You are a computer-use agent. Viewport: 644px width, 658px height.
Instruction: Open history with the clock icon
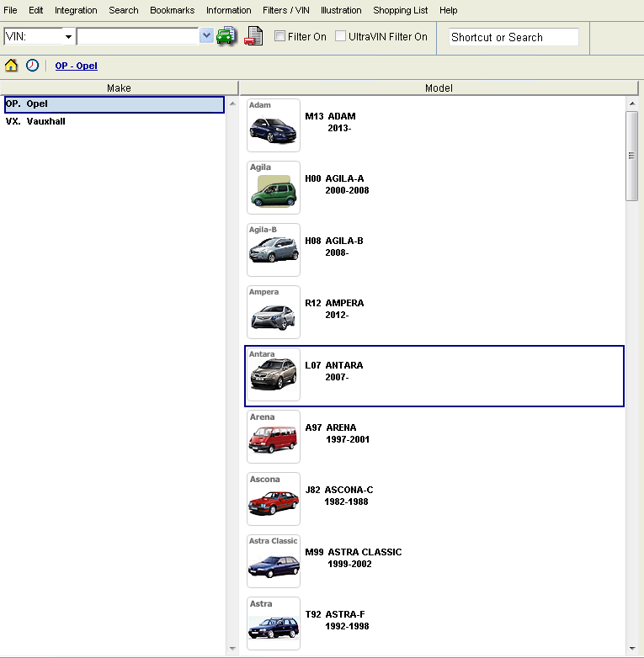click(x=32, y=65)
